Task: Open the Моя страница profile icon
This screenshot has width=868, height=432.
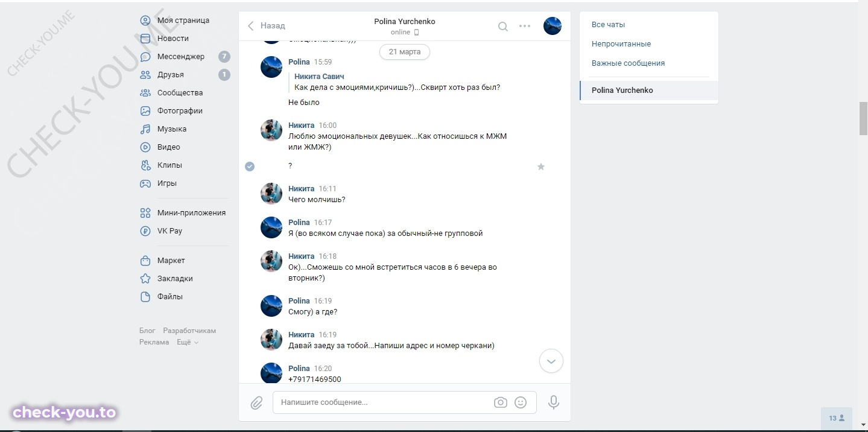Action: (x=145, y=21)
